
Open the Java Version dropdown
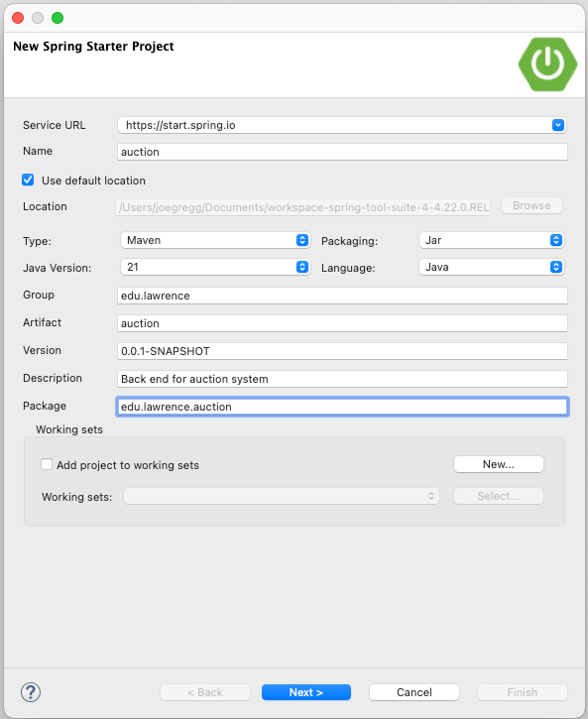[215, 267]
